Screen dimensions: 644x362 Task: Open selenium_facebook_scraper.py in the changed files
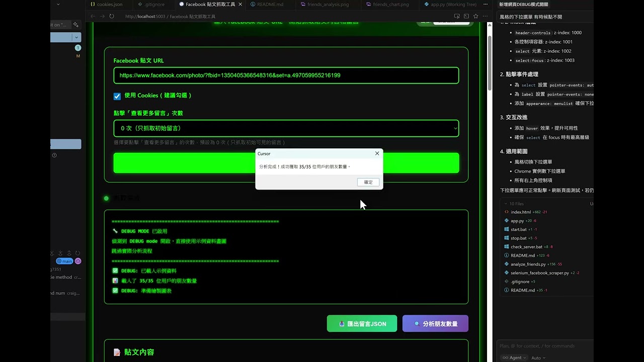point(539,273)
